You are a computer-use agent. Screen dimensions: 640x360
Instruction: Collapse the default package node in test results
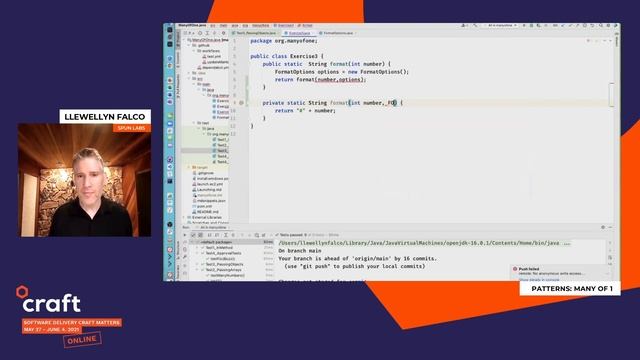click(x=192, y=242)
